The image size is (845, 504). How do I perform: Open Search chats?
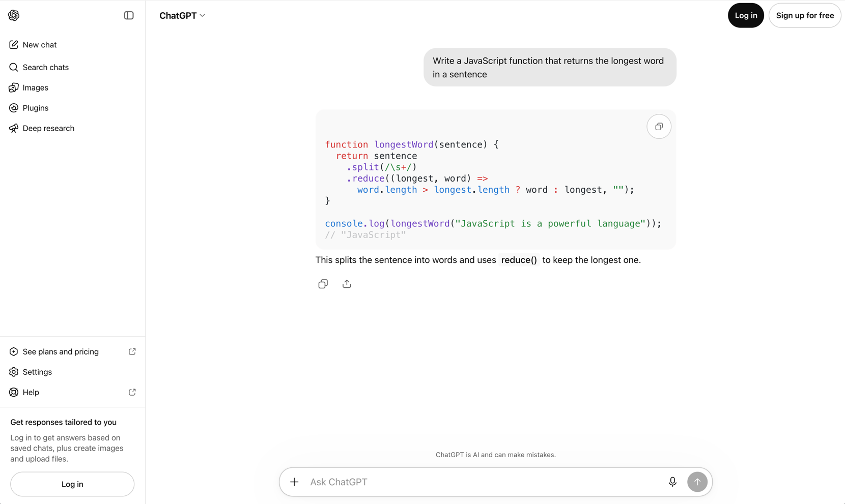pos(72,67)
